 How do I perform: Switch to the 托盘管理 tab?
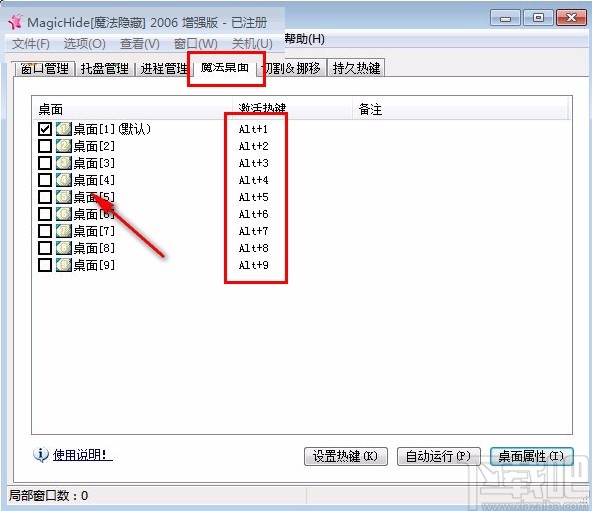pos(105,68)
